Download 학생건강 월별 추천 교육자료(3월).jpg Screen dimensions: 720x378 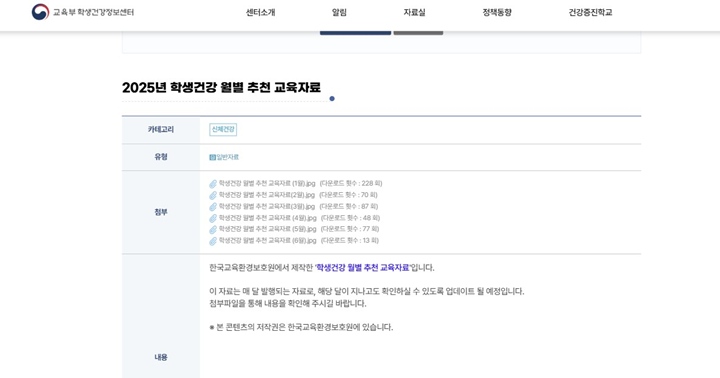point(267,206)
